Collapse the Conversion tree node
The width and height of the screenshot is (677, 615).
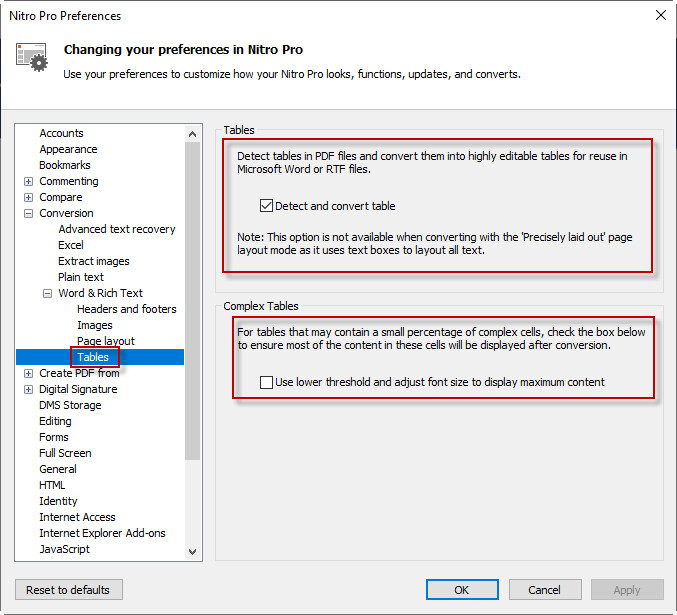28,213
